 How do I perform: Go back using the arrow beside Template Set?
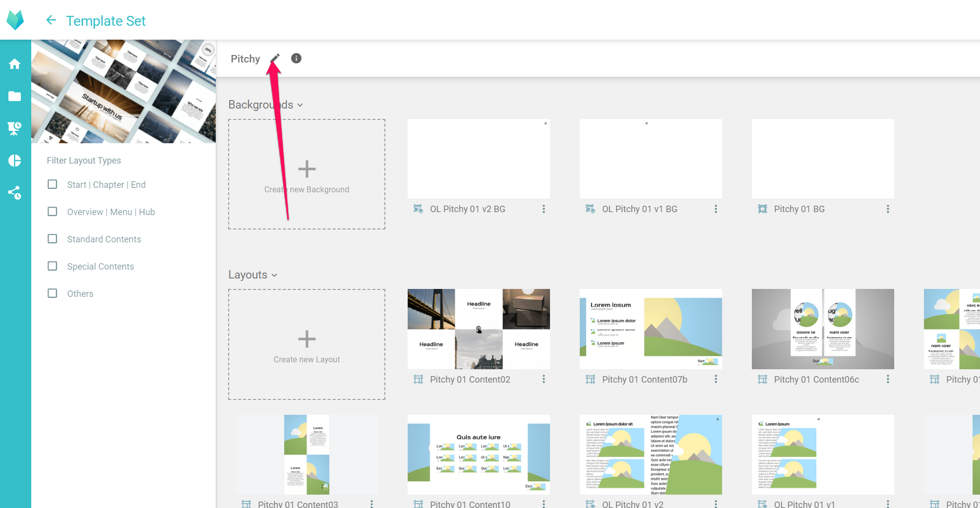[51, 20]
